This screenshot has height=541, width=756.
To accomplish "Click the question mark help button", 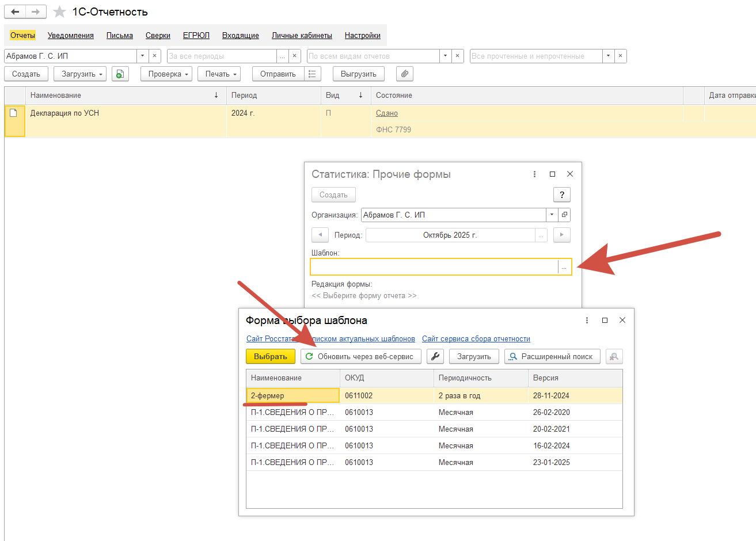I will [561, 195].
